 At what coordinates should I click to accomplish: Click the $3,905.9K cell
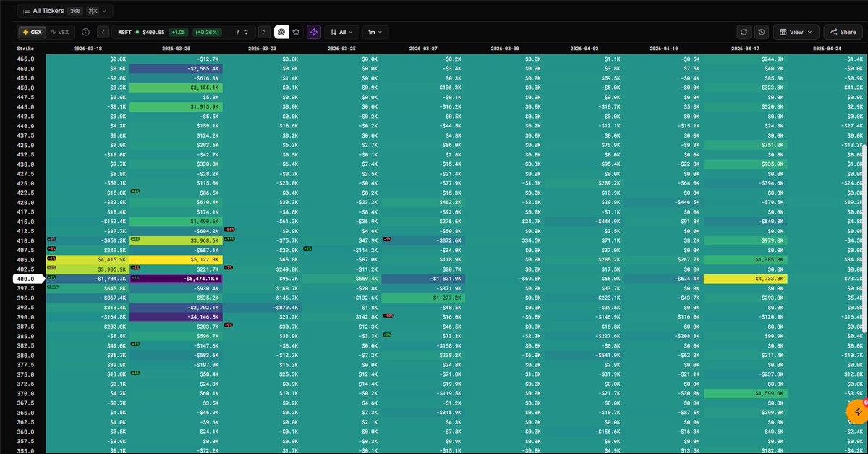[x=88, y=269]
